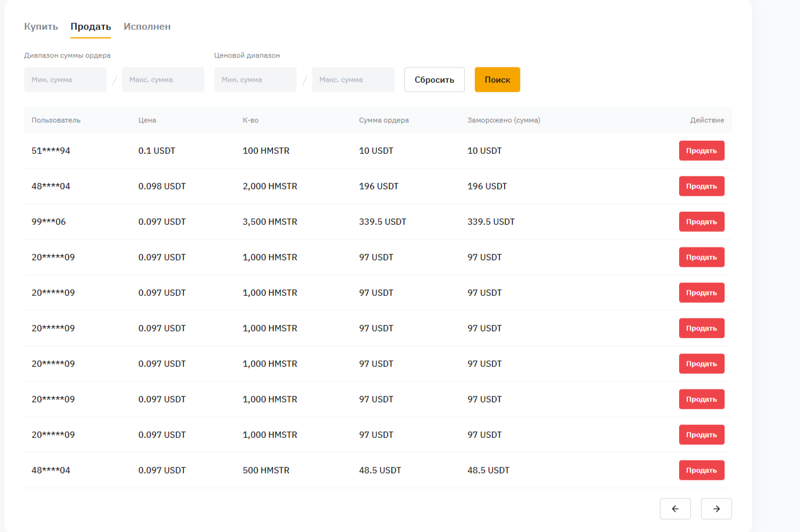Viewport: 800px width, 532px height.
Task: Click Продать on second 20*****09 order
Action: tap(702, 293)
